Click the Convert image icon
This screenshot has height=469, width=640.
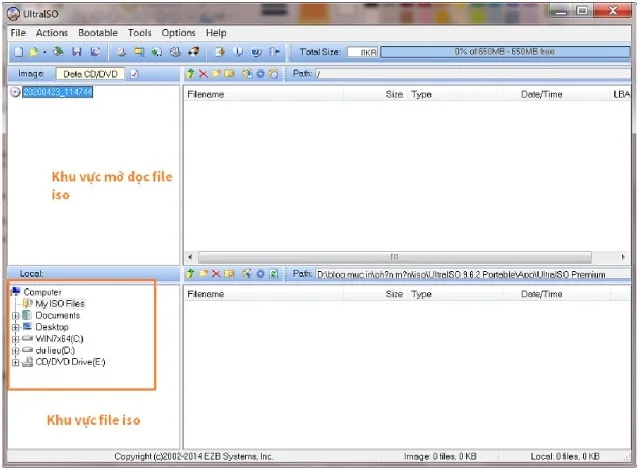coord(157,52)
